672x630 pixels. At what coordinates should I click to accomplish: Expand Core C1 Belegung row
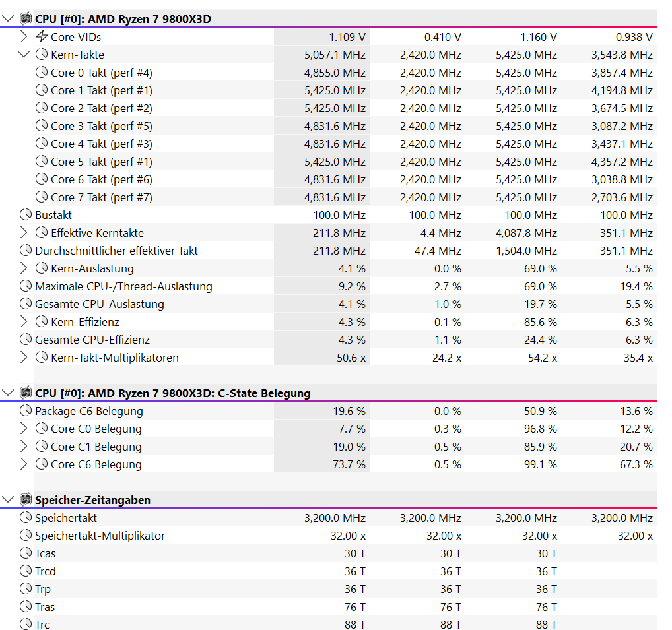[24, 446]
